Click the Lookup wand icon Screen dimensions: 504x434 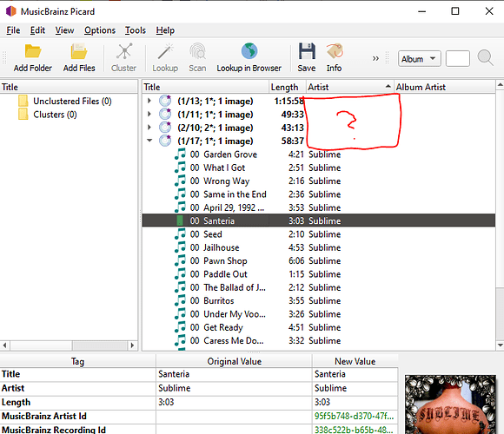pyautogui.click(x=165, y=51)
